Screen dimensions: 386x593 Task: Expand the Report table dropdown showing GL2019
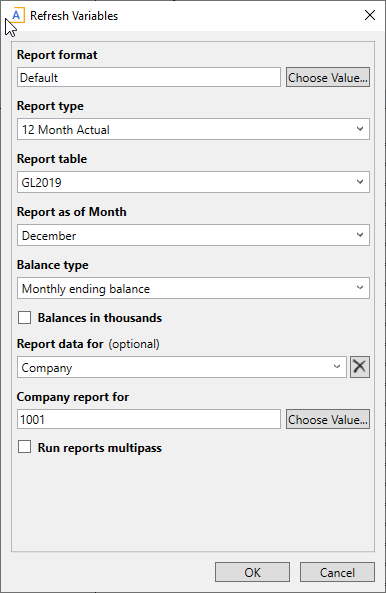193,182
